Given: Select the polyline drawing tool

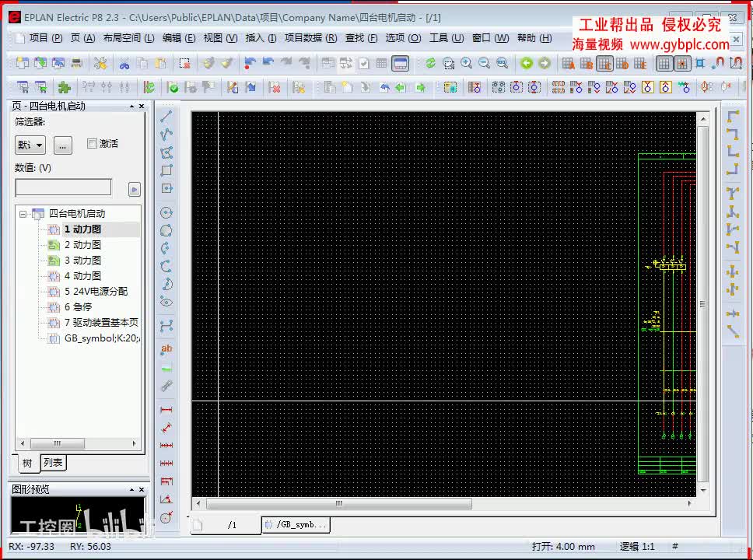Looking at the screenshot, I should [x=166, y=134].
